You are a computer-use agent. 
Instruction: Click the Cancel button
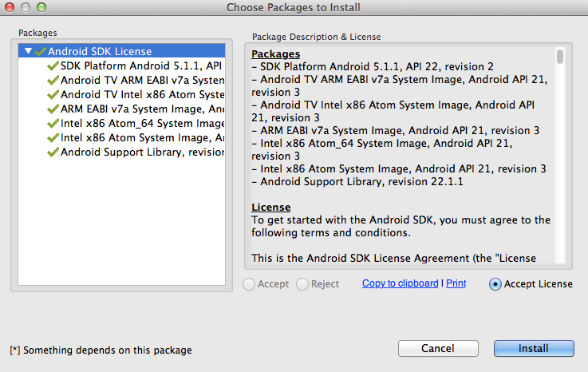click(438, 348)
